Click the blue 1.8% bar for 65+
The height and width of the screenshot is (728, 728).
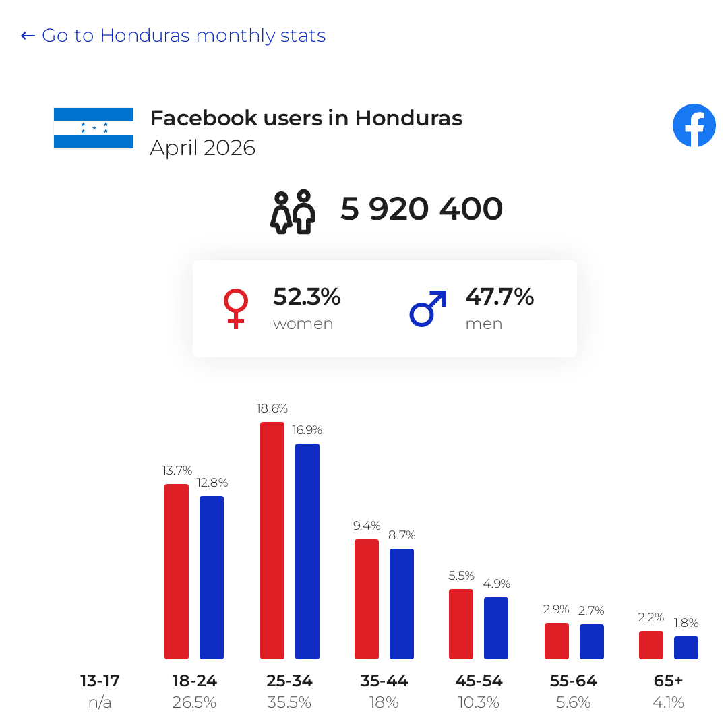click(x=686, y=648)
